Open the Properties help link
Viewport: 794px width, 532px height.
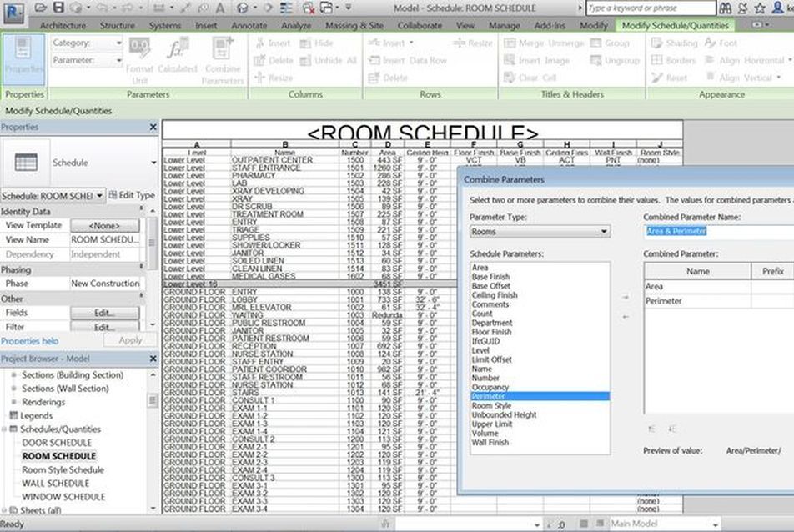coord(29,341)
